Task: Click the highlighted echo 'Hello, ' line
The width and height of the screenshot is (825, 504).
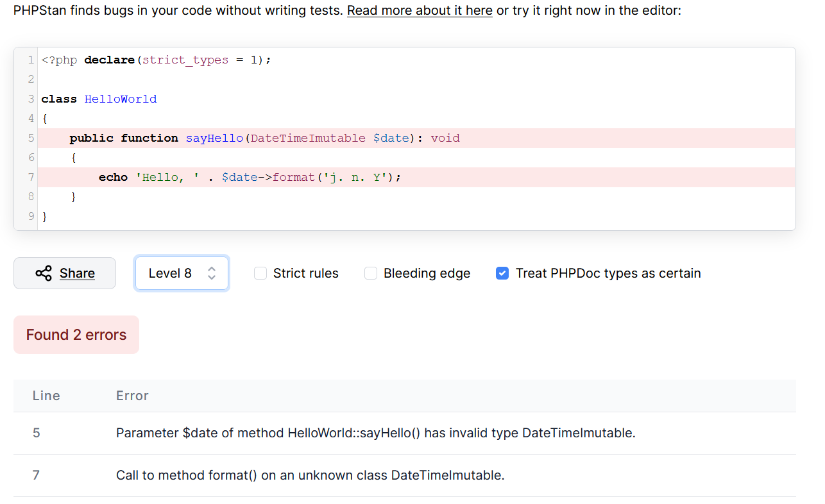Action: point(416,177)
